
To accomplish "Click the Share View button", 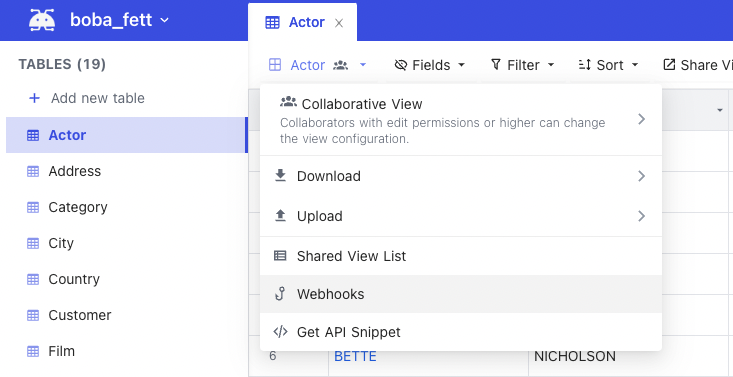I will click(x=697, y=65).
